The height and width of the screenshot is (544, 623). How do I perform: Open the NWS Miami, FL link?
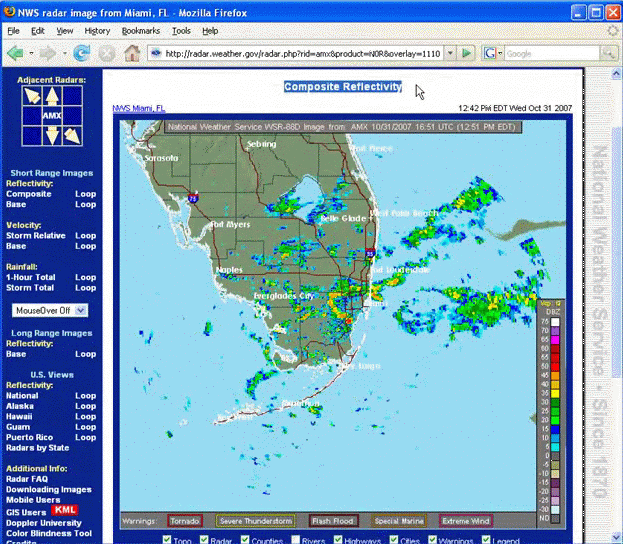(139, 108)
